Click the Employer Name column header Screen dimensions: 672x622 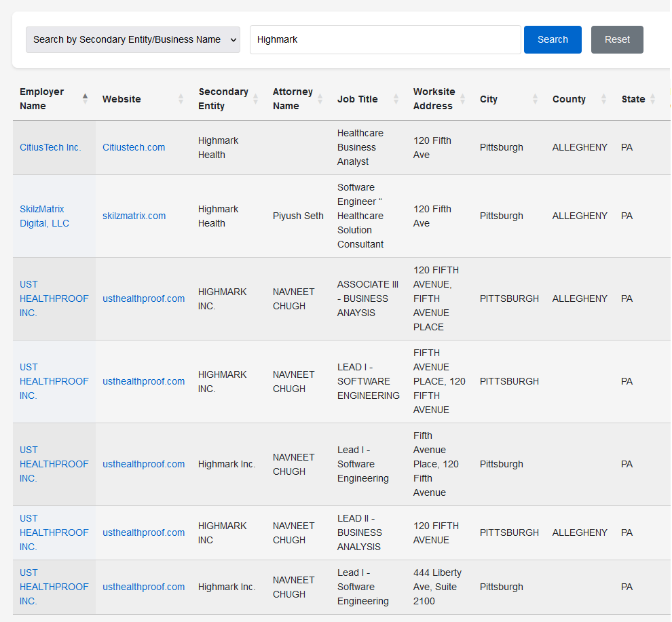tap(54, 99)
